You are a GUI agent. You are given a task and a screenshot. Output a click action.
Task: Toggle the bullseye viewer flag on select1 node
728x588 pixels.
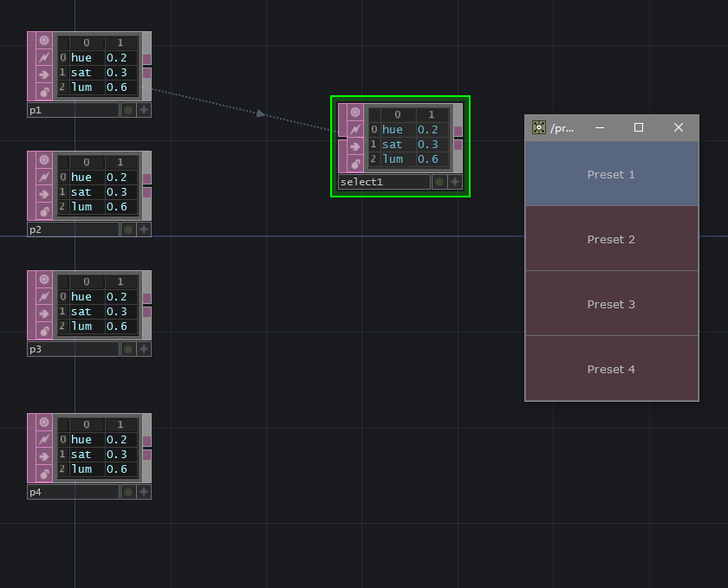pos(354,113)
